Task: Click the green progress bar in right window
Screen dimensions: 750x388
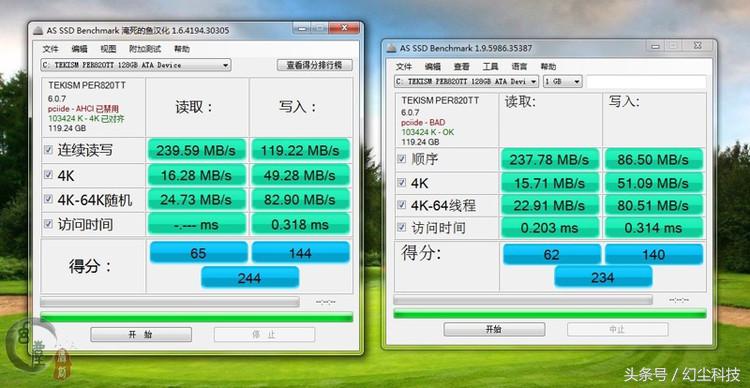Action: coord(550,314)
